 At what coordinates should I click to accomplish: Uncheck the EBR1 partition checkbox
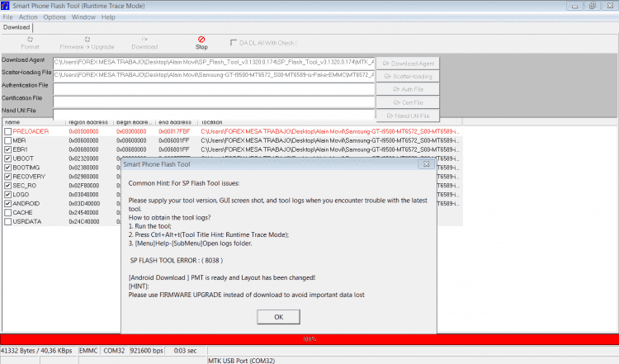[x=8, y=149]
